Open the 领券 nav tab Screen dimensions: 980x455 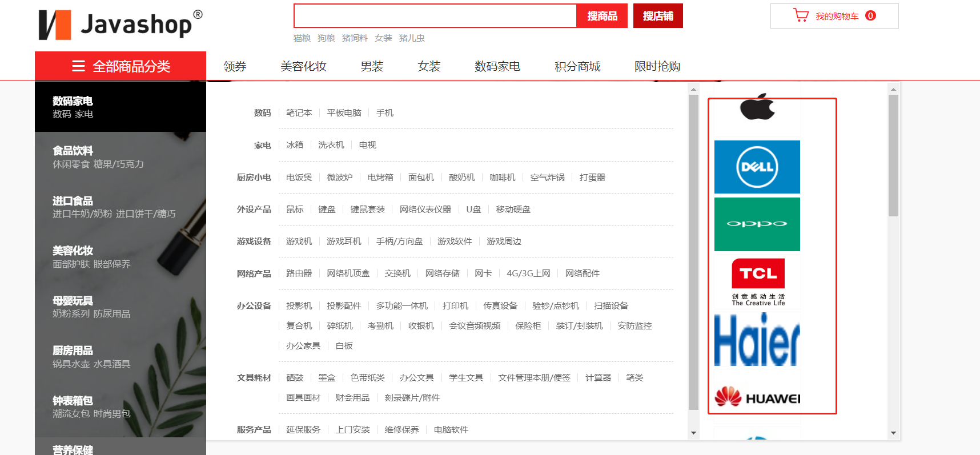point(235,66)
